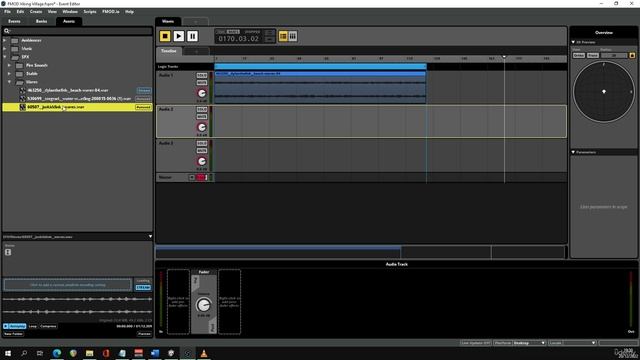Open Windows taskbar search
Viewport: 640px width, 360px height.
pyautogui.click(x=24, y=353)
